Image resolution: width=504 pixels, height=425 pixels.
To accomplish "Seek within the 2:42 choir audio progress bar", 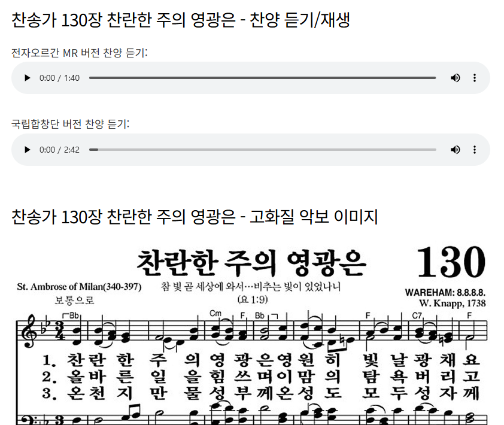I will [x=262, y=150].
